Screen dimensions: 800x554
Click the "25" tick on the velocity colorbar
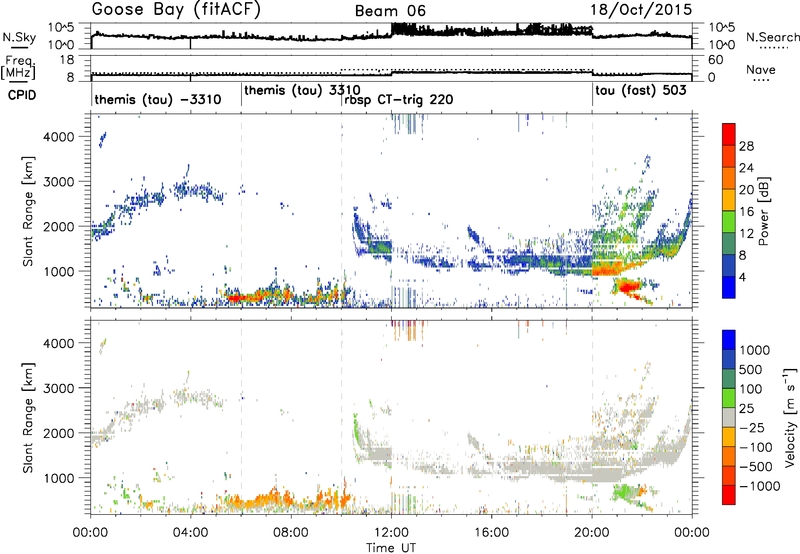pos(747,409)
